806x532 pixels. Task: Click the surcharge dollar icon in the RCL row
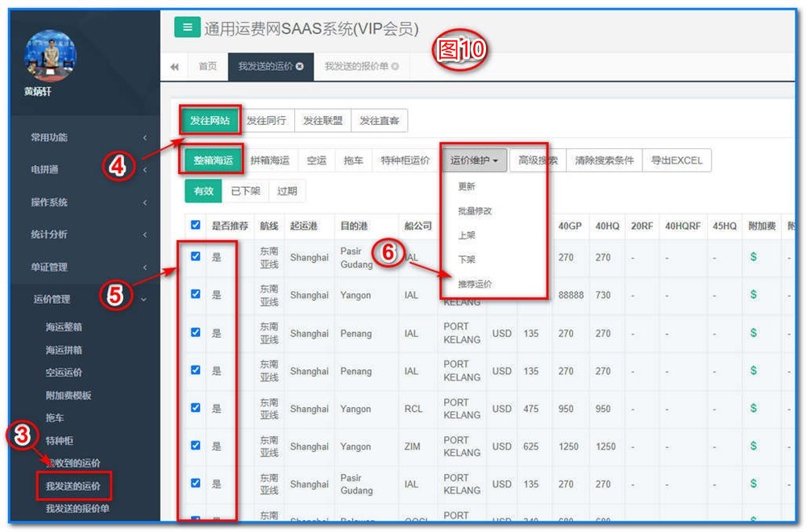754,409
